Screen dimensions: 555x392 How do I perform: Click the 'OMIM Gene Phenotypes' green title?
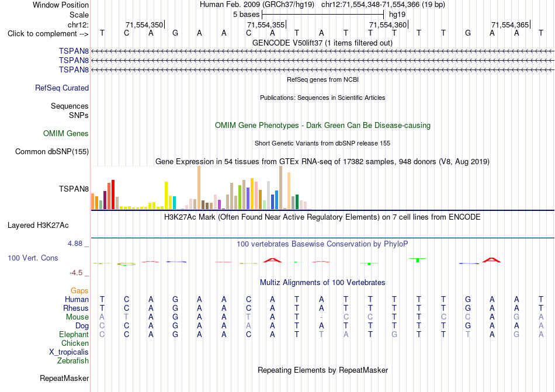pos(322,125)
